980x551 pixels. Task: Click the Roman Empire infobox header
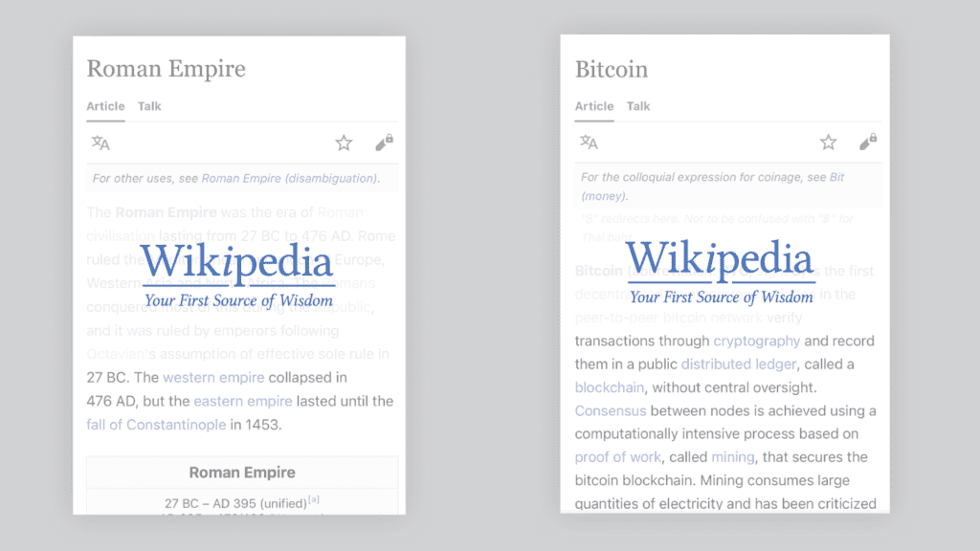242,473
